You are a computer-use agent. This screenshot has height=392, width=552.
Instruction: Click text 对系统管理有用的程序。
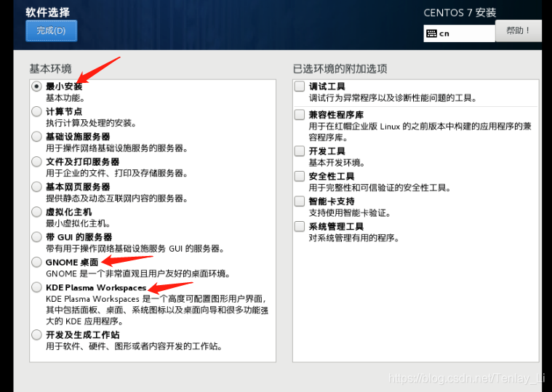[x=354, y=239]
